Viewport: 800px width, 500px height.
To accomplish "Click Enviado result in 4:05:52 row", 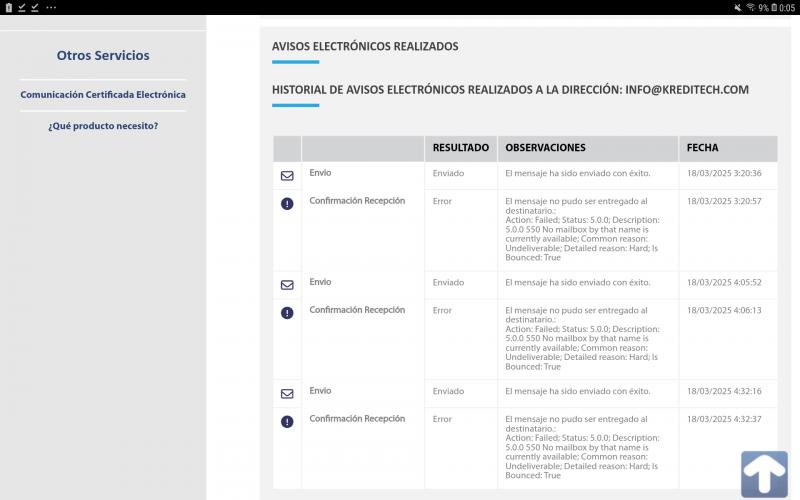I will point(448,282).
